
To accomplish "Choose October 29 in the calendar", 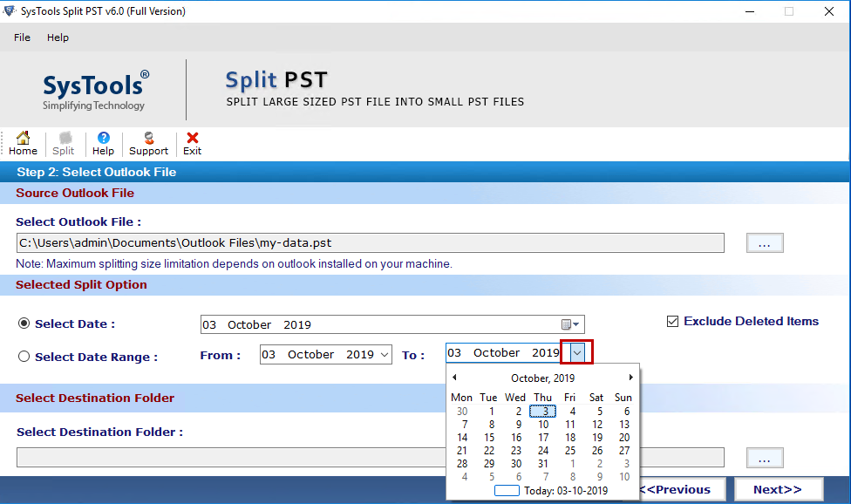I will pyautogui.click(x=489, y=463).
